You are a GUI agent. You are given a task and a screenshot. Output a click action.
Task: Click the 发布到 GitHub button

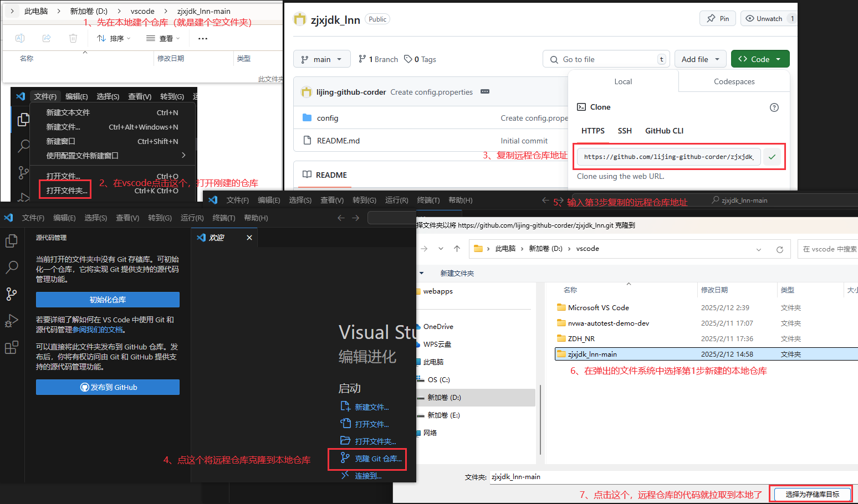[108, 387]
